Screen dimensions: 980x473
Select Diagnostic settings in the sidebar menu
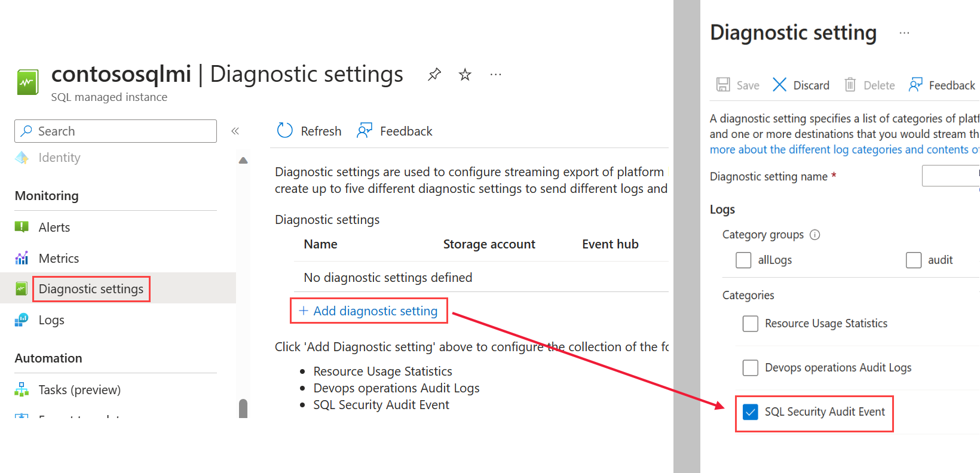91,288
